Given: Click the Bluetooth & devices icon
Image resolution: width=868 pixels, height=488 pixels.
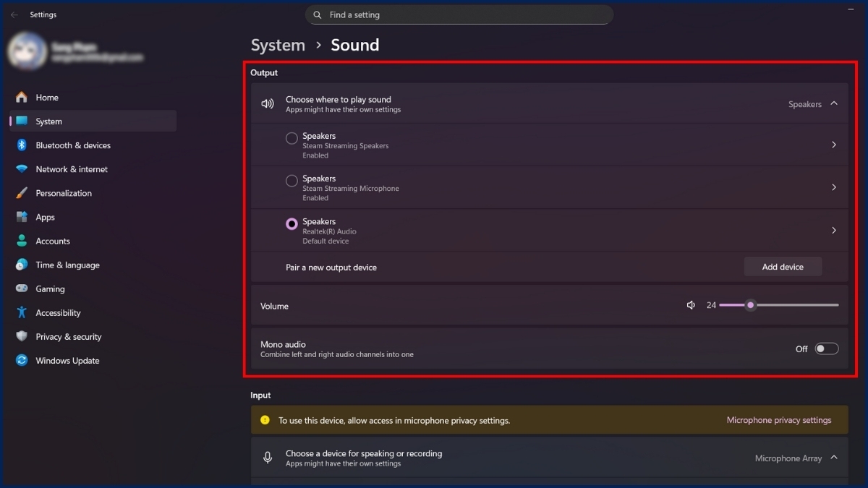Looking at the screenshot, I should coord(22,145).
